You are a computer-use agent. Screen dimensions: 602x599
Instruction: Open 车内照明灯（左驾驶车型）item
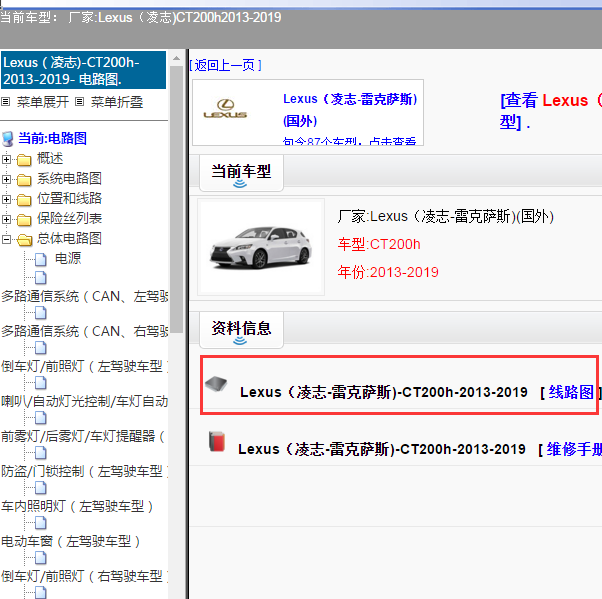click(77, 506)
